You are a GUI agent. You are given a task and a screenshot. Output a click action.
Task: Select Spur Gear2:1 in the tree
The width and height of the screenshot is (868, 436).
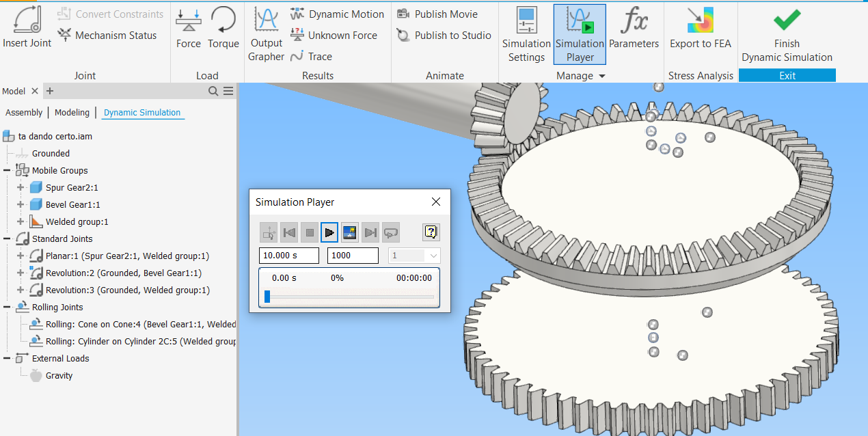(x=72, y=187)
